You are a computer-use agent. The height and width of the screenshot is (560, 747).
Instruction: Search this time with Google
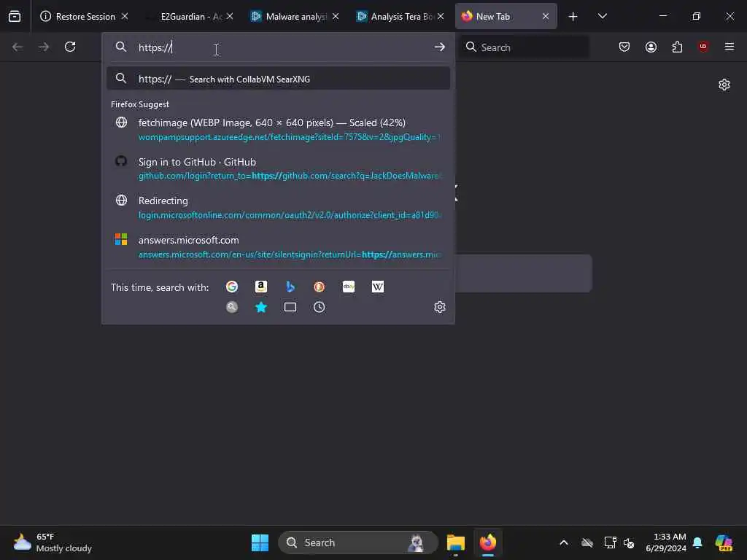[232, 287]
